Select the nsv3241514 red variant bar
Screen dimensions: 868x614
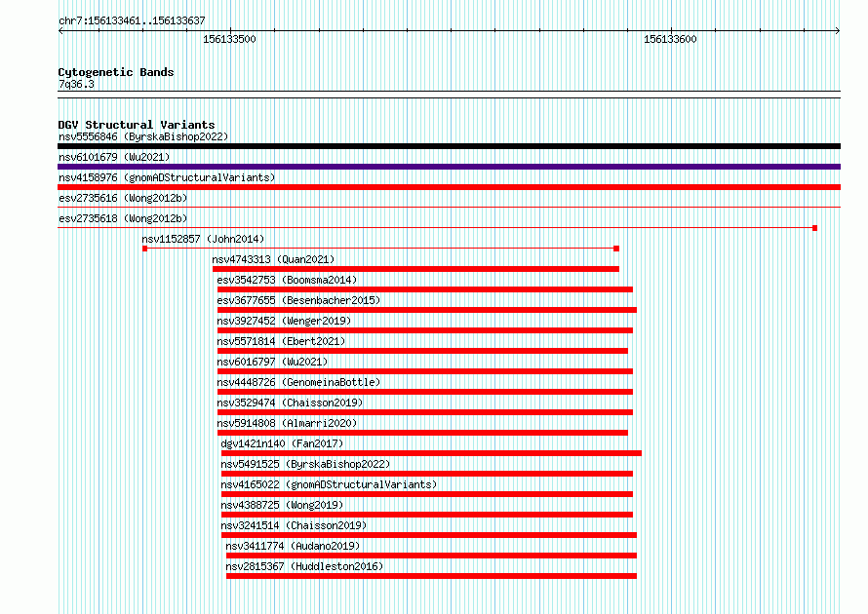[x=429, y=535]
